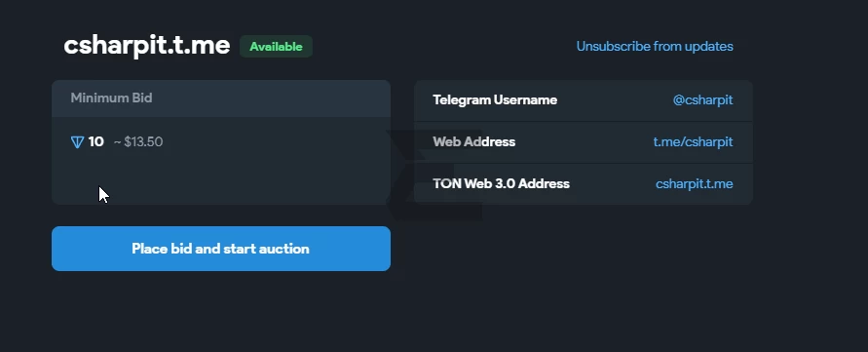Open the t.me/csharpit web address link
The width and height of the screenshot is (868, 352).
click(x=693, y=142)
